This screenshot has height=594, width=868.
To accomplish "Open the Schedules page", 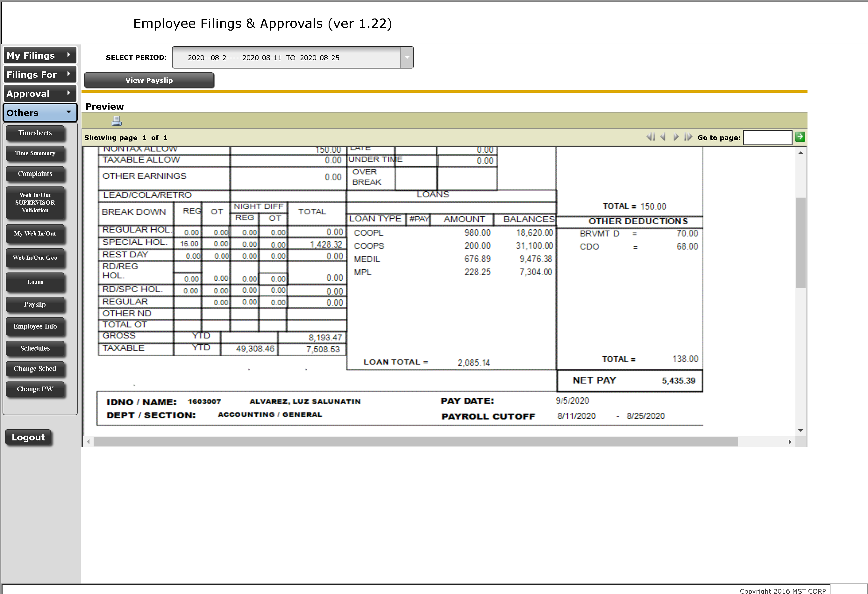I will (35, 348).
